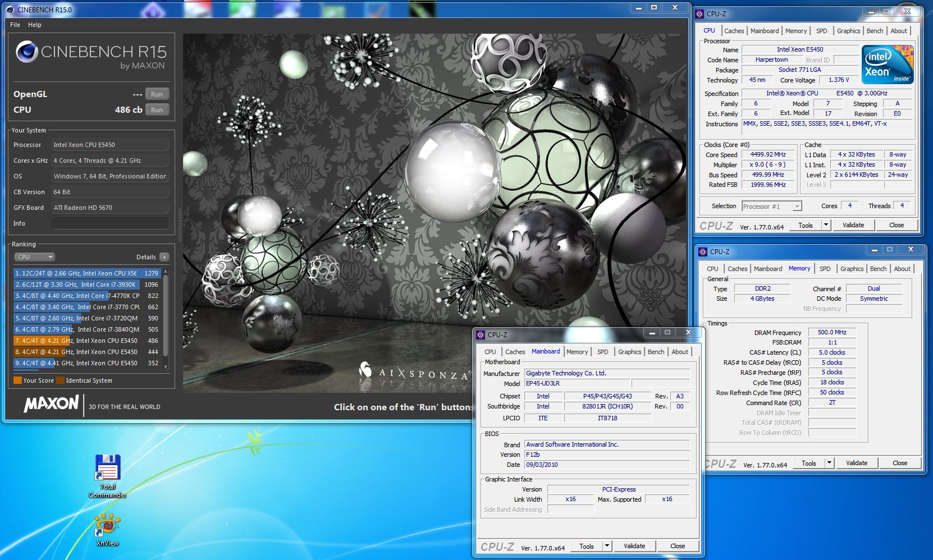Switch to SPD tab in CPU-Z Memory window
This screenshot has width=933, height=560.
(825, 269)
